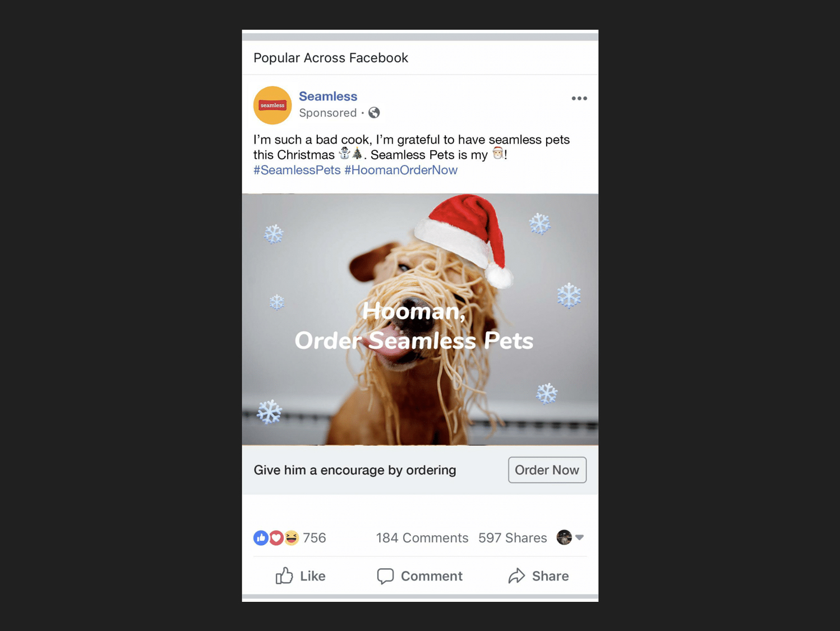840x631 pixels.
Task: Open the #SeamlessPets hashtag
Action: pyautogui.click(x=297, y=170)
